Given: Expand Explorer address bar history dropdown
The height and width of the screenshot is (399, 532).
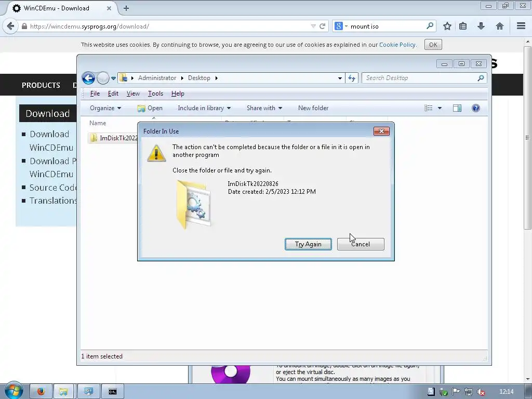Looking at the screenshot, I should pos(340,78).
